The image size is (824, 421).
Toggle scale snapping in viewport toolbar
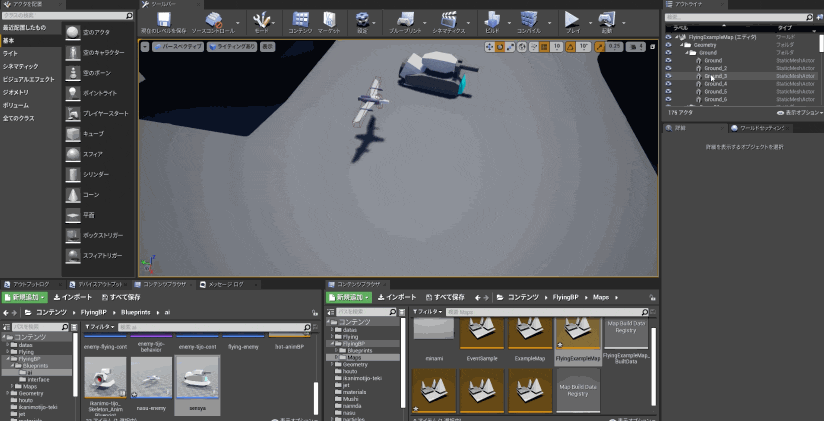[600, 47]
